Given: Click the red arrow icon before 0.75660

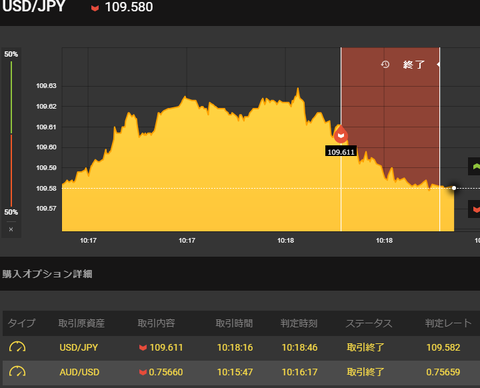Looking at the screenshot, I should 143,372.
